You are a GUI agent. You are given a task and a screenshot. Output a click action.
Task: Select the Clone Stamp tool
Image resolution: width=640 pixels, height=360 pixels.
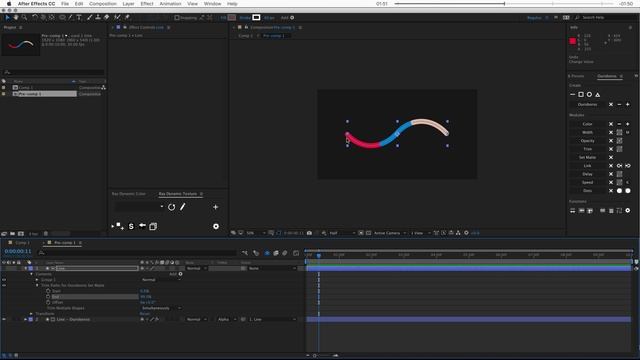98,18
